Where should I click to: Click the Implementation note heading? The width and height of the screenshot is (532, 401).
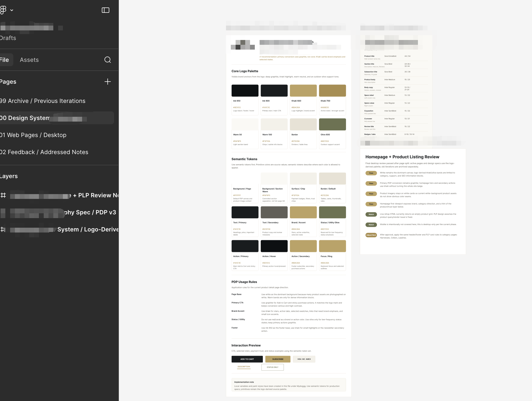244,382
